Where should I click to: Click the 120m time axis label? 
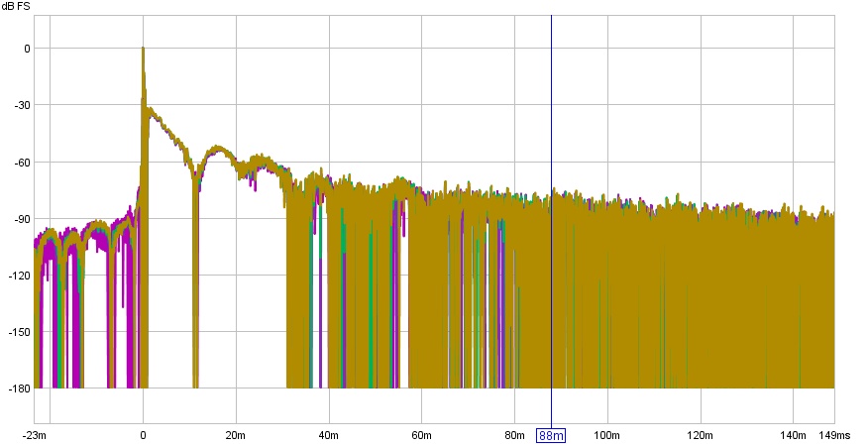click(700, 435)
